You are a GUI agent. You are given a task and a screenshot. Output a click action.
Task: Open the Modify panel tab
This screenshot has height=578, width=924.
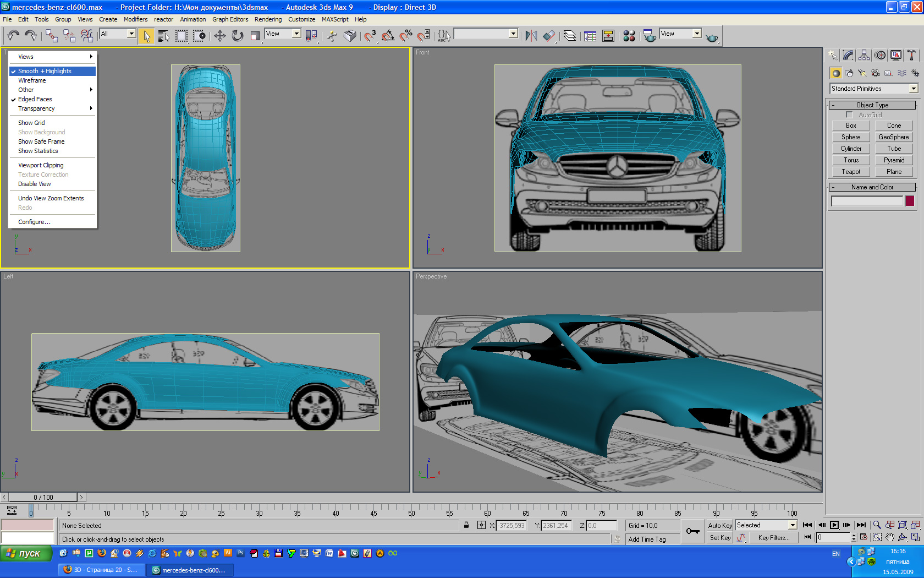point(848,55)
